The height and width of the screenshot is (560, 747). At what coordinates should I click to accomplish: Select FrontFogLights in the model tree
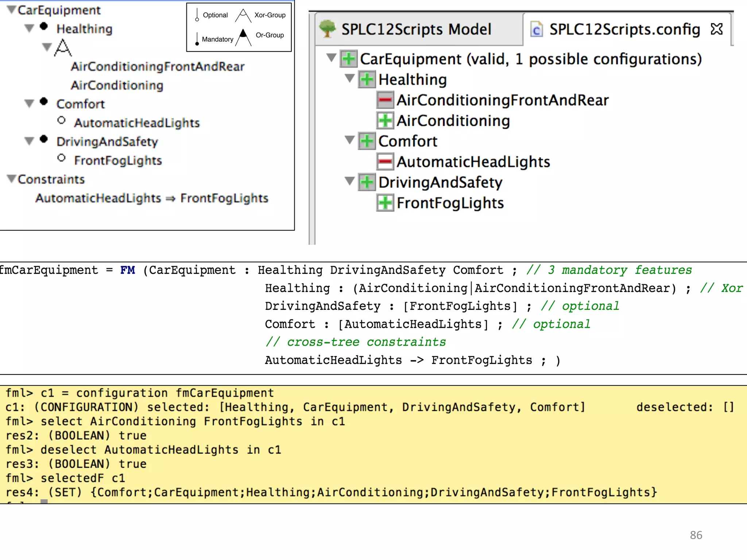coord(118,160)
